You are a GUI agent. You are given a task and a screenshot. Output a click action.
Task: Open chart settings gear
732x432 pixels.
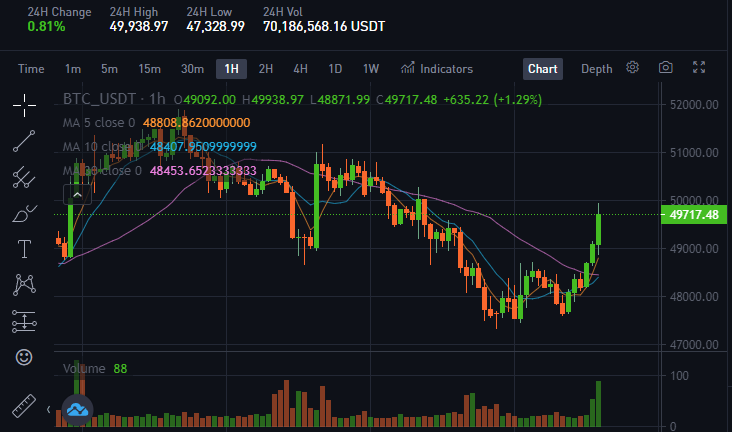coord(633,67)
